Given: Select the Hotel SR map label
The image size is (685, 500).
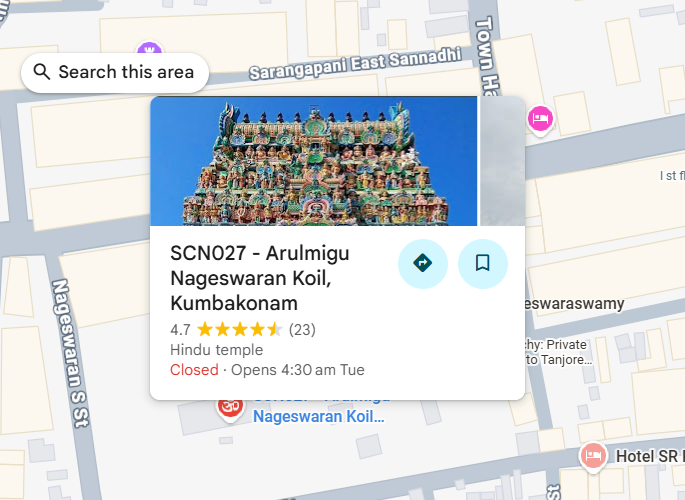Looking at the screenshot, I should point(650,456).
